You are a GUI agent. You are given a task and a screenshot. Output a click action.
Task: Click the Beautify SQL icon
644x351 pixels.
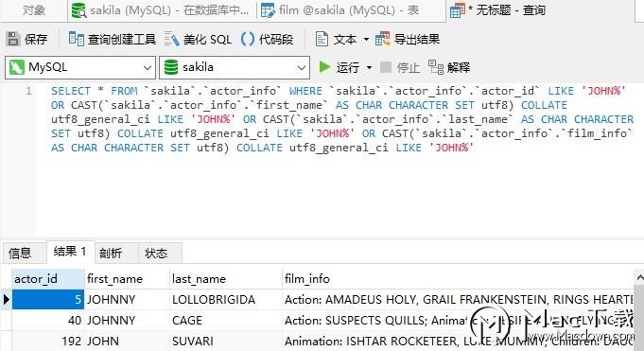tap(172, 40)
